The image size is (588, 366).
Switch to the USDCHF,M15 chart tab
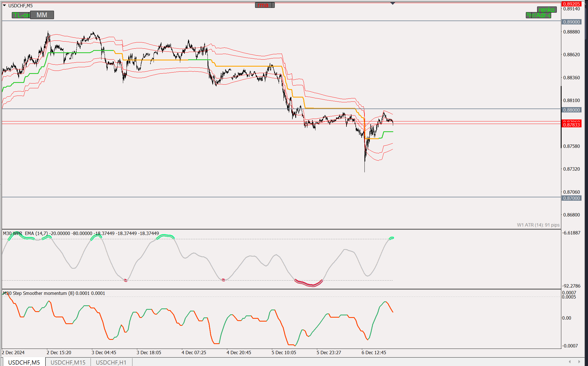(x=68, y=362)
